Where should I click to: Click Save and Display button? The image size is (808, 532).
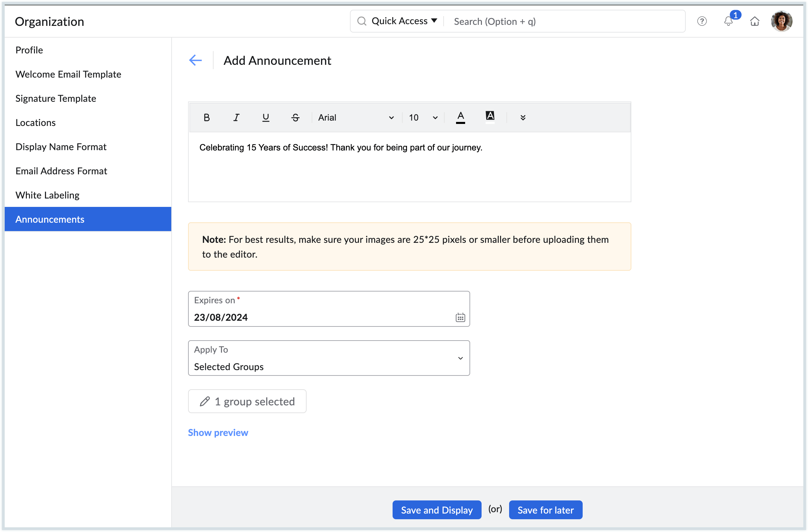[x=437, y=509]
